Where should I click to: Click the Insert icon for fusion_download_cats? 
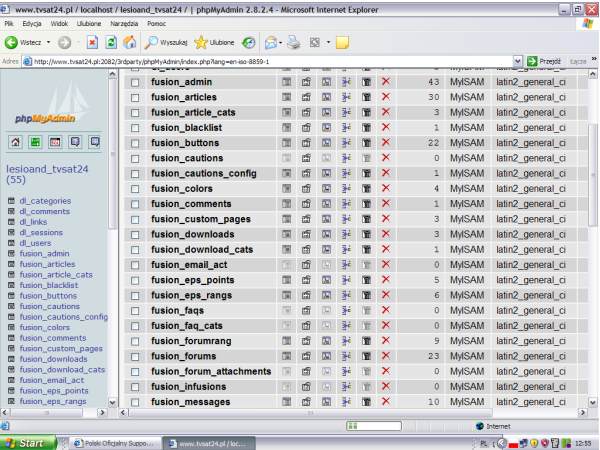(x=346, y=249)
